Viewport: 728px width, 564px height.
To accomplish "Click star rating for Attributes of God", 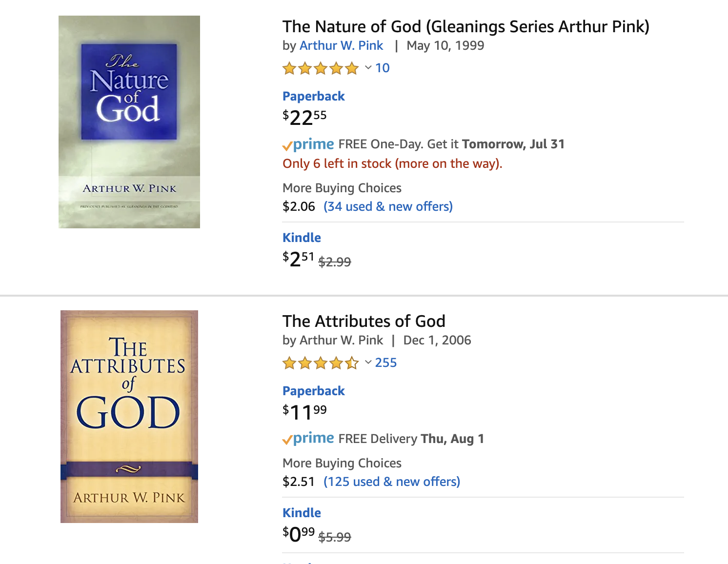I will tap(320, 363).
